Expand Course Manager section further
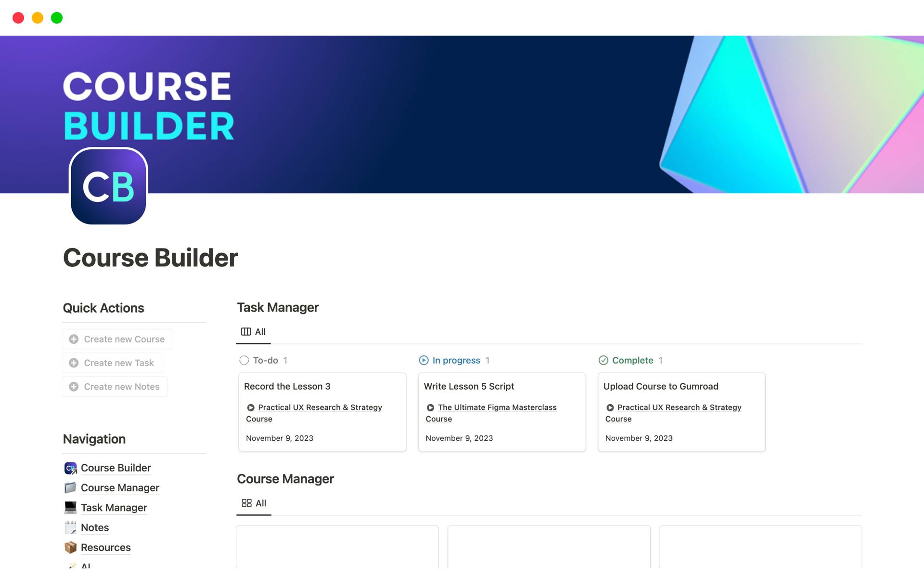 [285, 478]
